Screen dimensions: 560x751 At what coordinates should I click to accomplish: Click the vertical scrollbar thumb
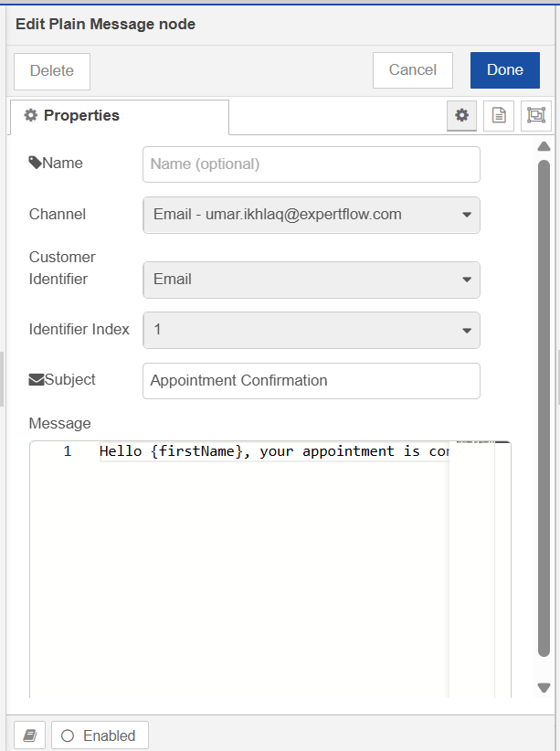544,408
